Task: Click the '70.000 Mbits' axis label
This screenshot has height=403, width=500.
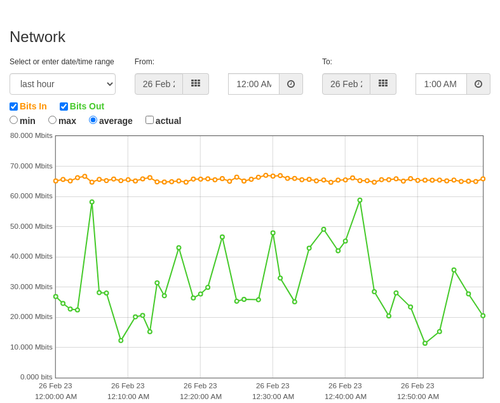Action: pyautogui.click(x=31, y=166)
